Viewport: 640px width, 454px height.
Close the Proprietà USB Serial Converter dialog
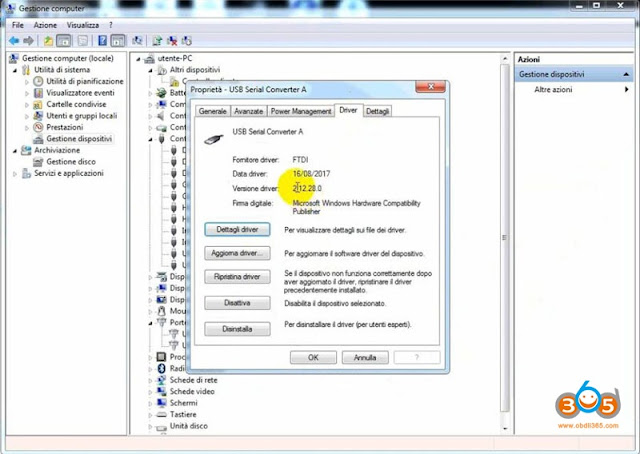430,87
